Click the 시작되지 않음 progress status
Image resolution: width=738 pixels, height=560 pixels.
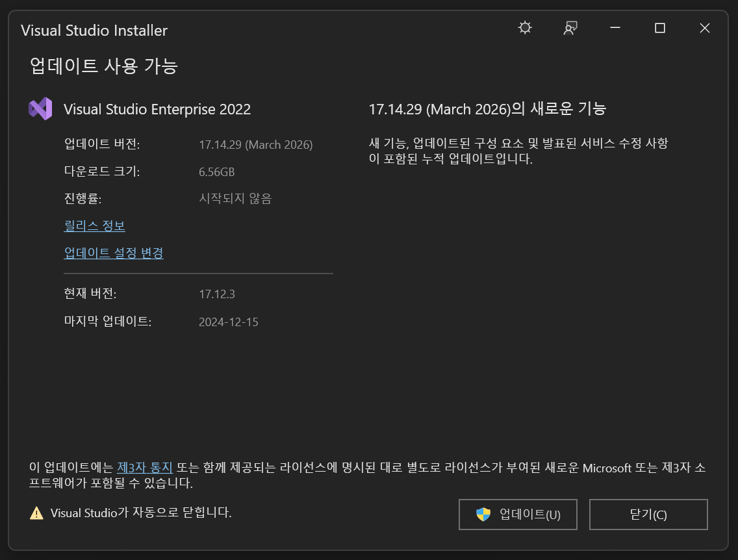pos(235,198)
